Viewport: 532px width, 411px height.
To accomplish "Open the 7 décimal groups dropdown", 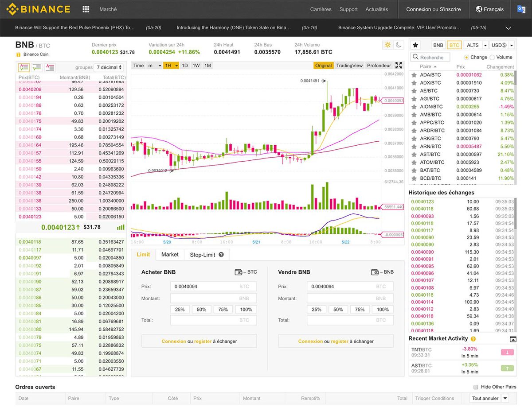I will [109, 67].
